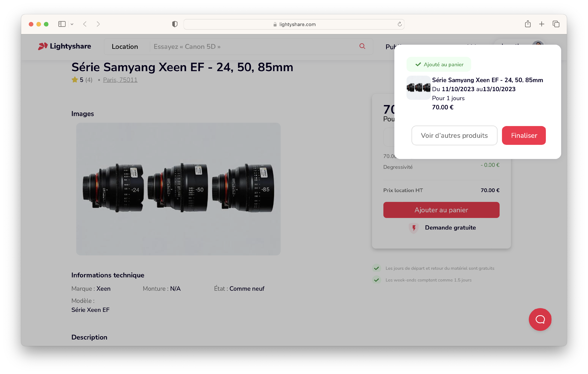Viewport: 588px width, 374px height.
Task: Click the Ajouter au panier button
Action: (441, 210)
